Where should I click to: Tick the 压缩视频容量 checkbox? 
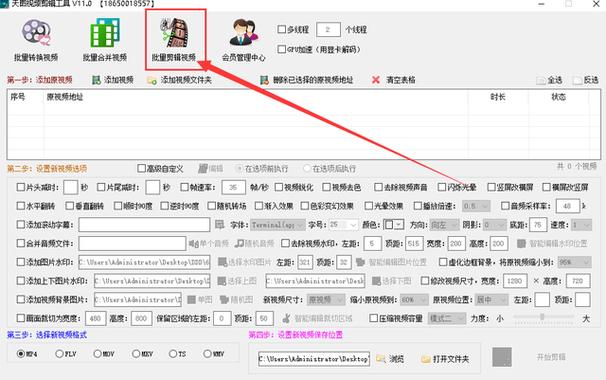click(x=373, y=319)
